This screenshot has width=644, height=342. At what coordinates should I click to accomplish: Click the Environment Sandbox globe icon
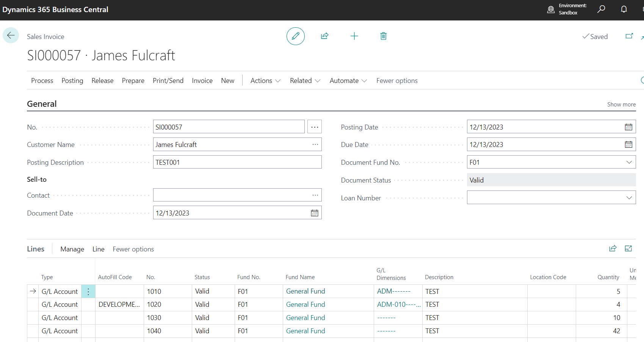pos(551,9)
